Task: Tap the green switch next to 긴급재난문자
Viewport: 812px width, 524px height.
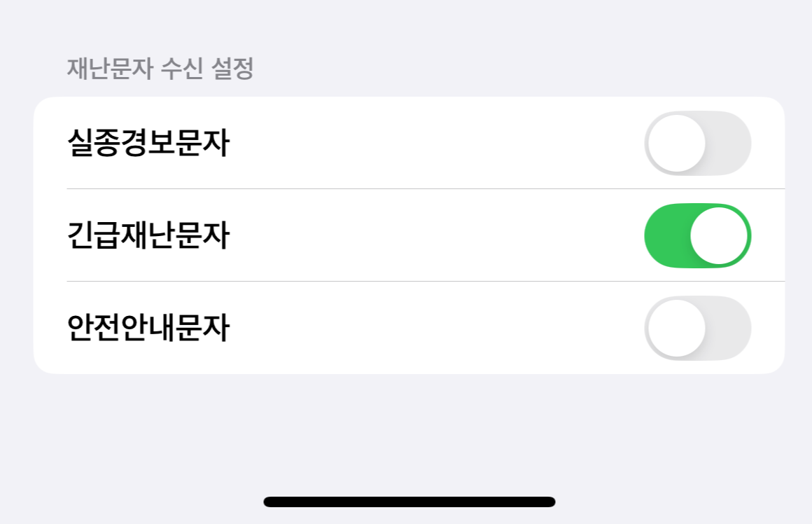Action: 697,235
